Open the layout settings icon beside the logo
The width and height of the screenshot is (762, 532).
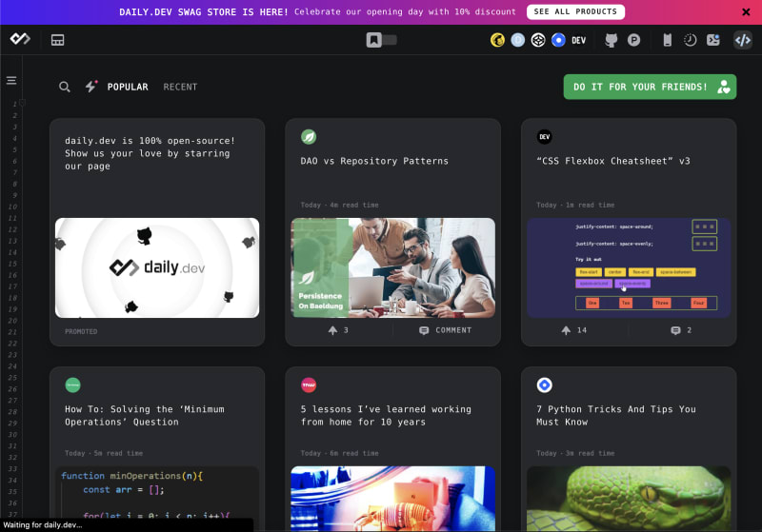[x=58, y=40]
